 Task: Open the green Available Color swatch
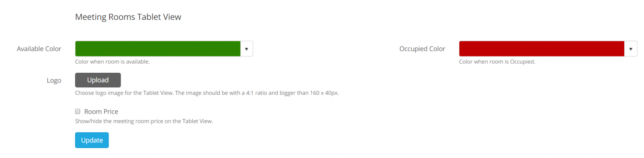[x=158, y=49]
